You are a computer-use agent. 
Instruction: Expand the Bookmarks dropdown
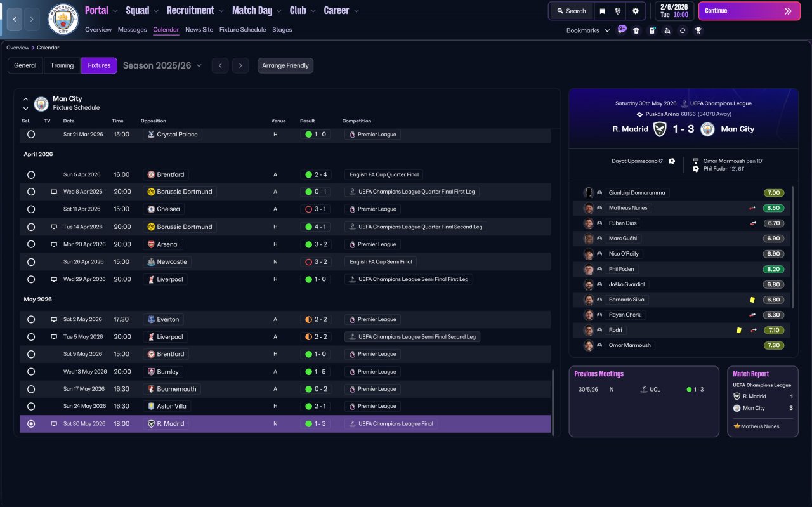point(588,30)
